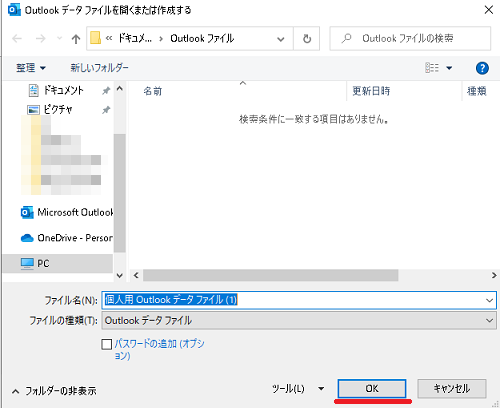Open the 整理 menu
Screen dimensions: 500x408
[31, 68]
